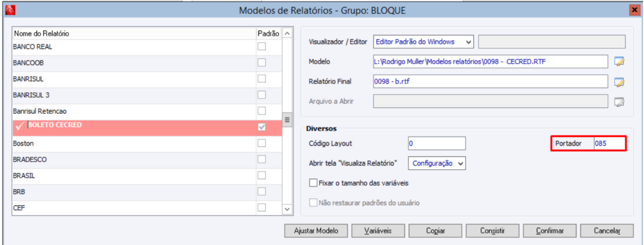Check the Padrão box for BANCO REAL
Screen dimensions: 644x245
point(262,47)
